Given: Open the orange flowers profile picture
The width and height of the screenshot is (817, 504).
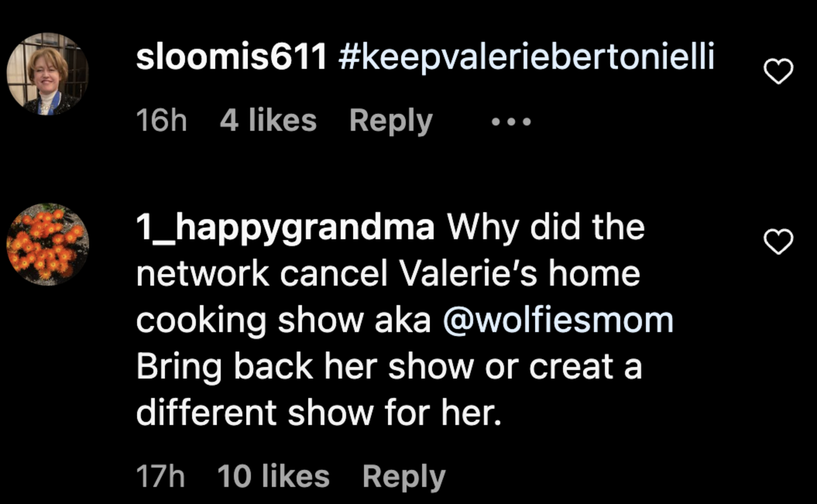Looking at the screenshot, I should tap(48, 244).
